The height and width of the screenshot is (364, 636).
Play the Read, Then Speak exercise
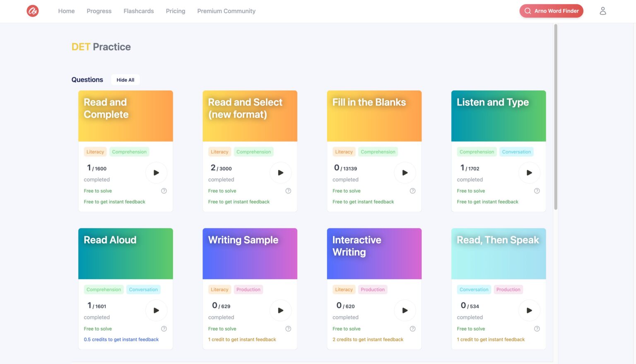pos(529,310)
